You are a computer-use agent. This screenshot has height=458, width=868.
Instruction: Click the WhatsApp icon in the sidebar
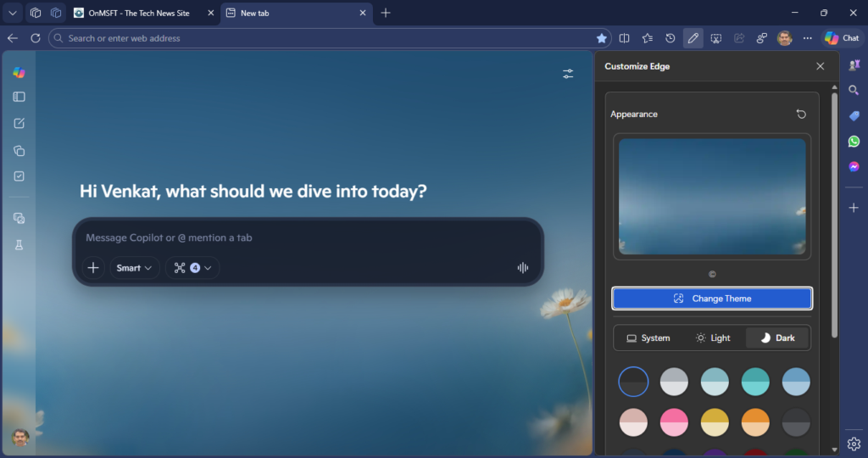coord(854,142)
